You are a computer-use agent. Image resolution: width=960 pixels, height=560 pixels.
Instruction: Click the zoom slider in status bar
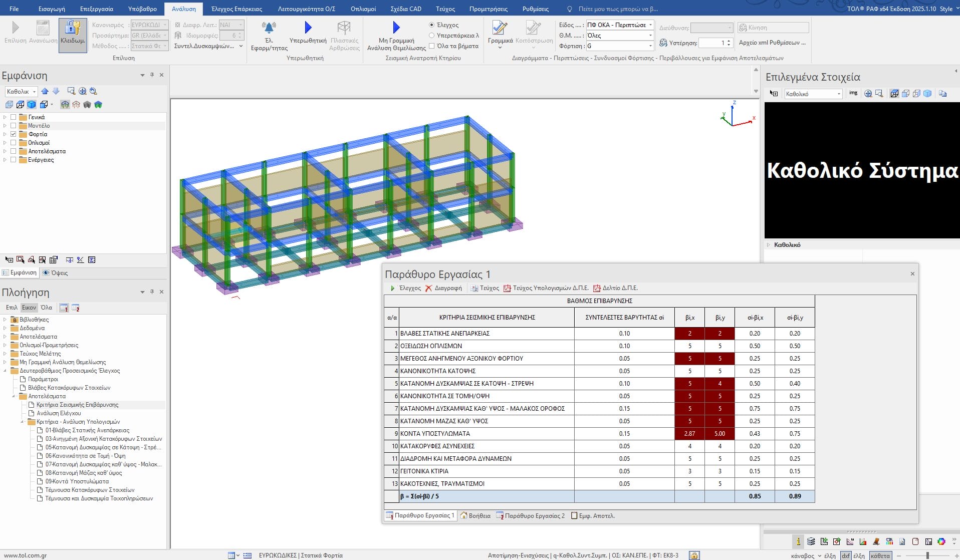pyautogui.click(x=927, y=555)
